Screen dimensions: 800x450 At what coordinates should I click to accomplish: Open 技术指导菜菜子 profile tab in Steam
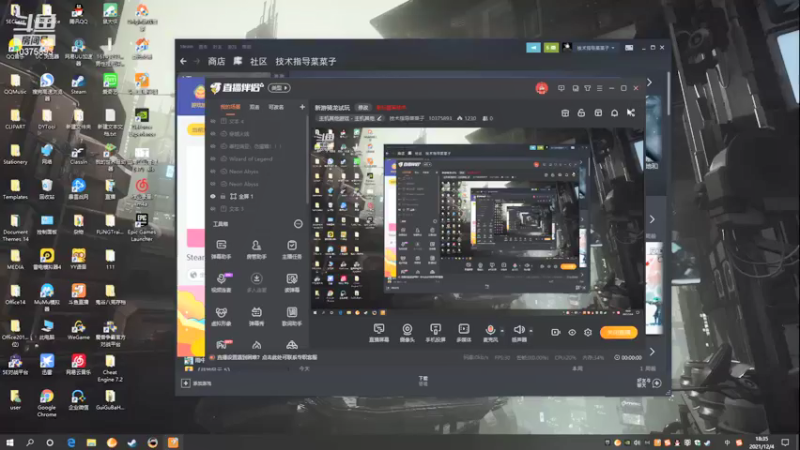point(306,61)
